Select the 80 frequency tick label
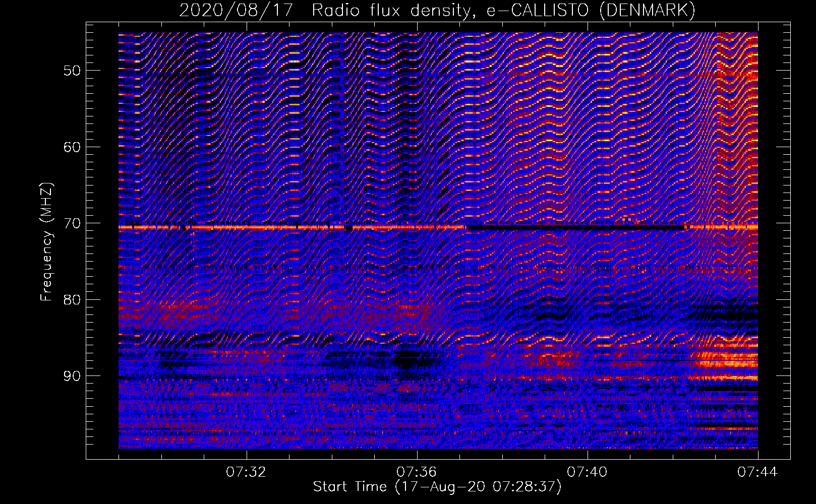This screenshot has width=816, height=504. 72,300
